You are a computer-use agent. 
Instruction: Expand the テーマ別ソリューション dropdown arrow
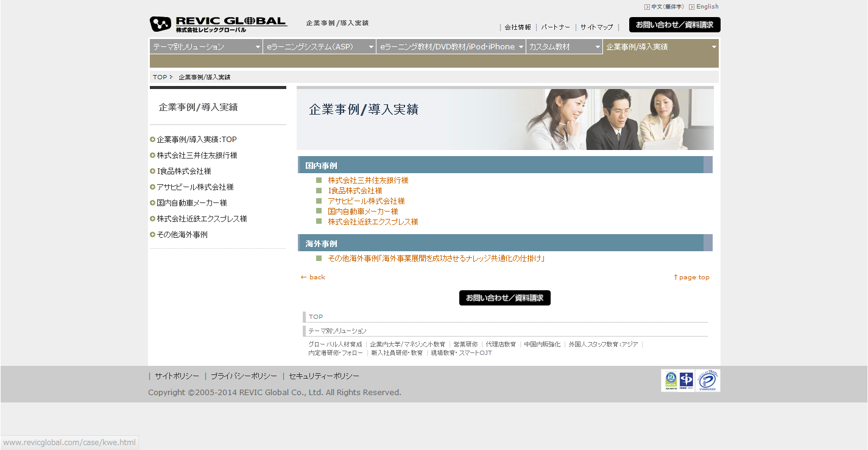coord(258,47)
